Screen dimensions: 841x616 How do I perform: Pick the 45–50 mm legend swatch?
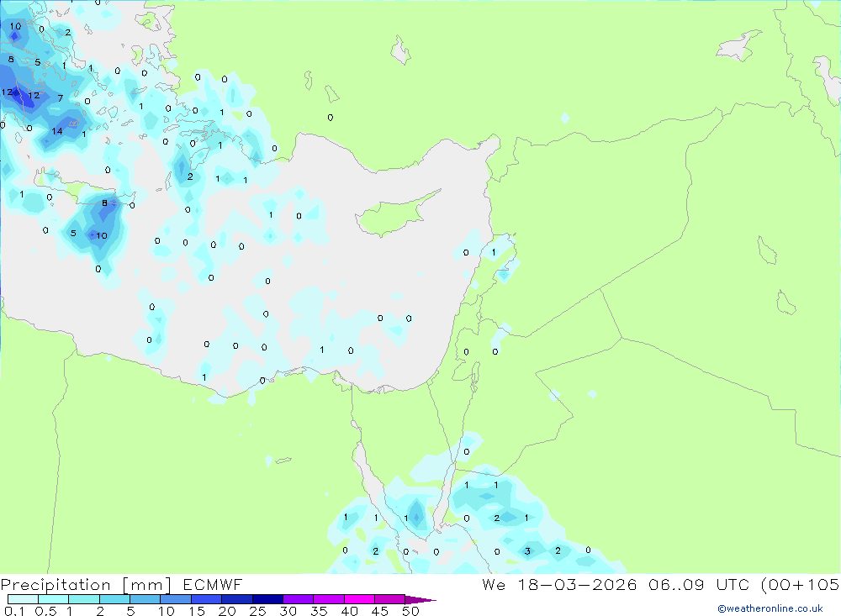point(390,599)
